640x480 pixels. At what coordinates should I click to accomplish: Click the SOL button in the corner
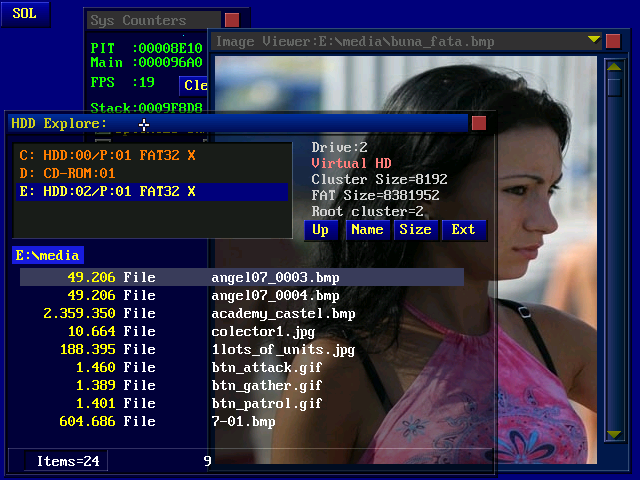25,14
